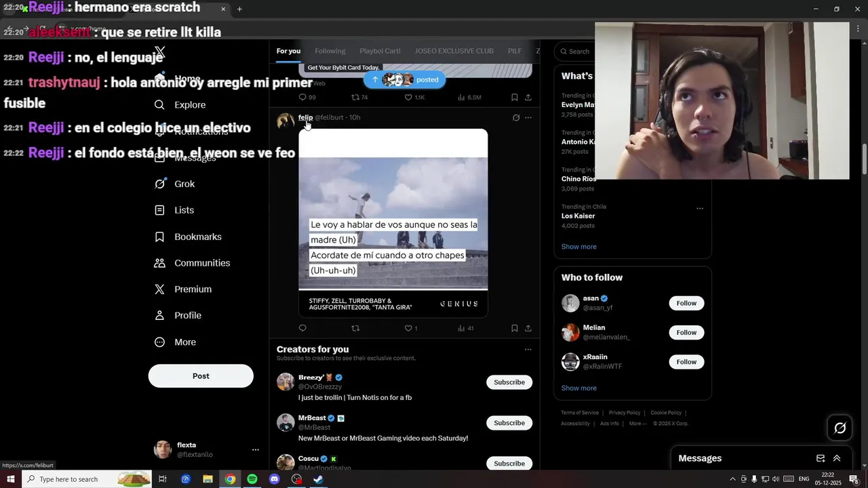The width and height of the screenshot is (868, 488).
Task: Open Privacy Policy link
Action: pyautogui.click(x=625, y=413)
